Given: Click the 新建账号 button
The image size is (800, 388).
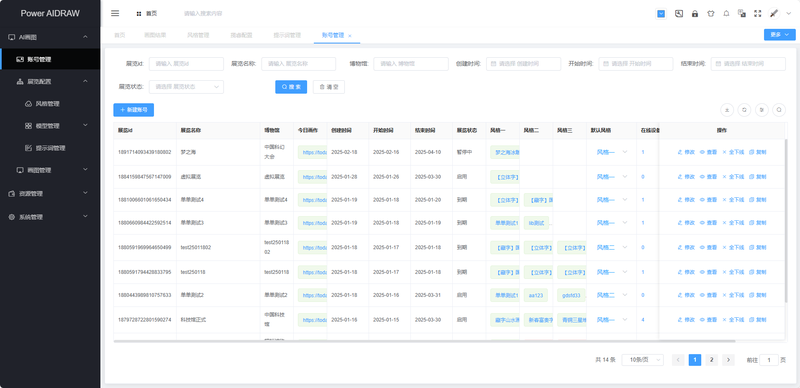Looking at the screenshot, I should pyautogui.click(x=134, y=110).
